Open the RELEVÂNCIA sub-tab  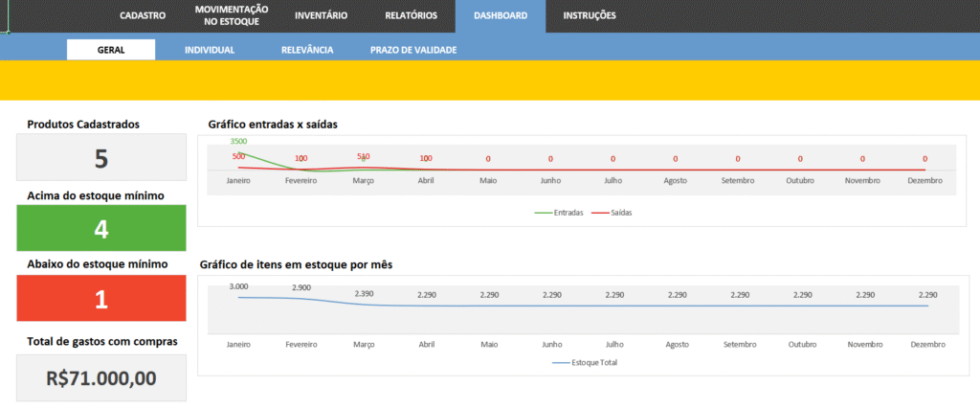[x=307, y=50]
